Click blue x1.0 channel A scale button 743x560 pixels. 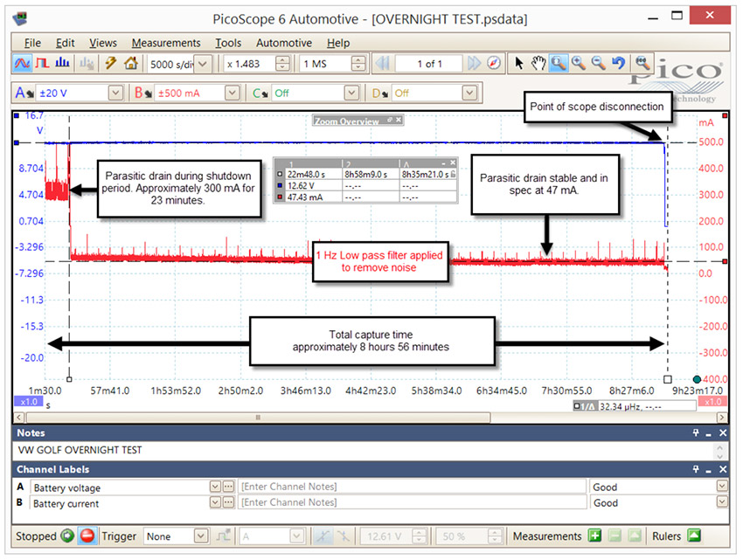pos(29,402)
